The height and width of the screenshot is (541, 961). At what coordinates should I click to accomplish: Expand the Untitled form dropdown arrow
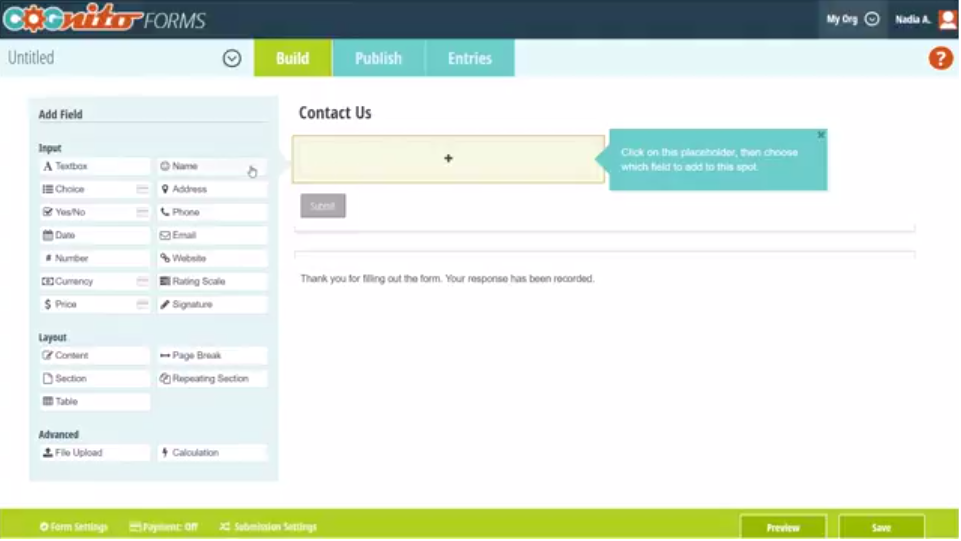coord(232,58)
